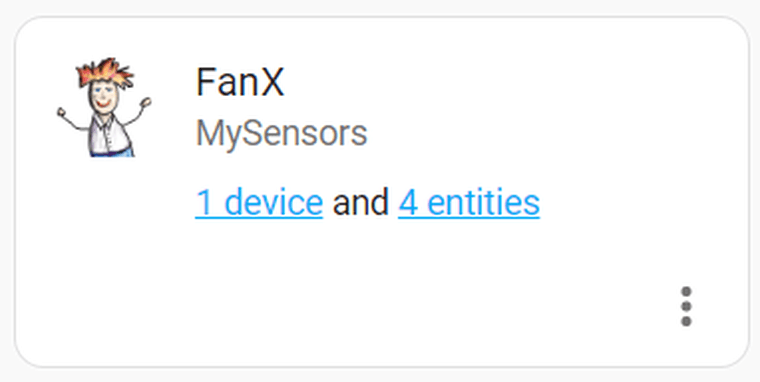Click the word "and" between links
The width and height of the screenshot is (760, 382).
[360, 203]
